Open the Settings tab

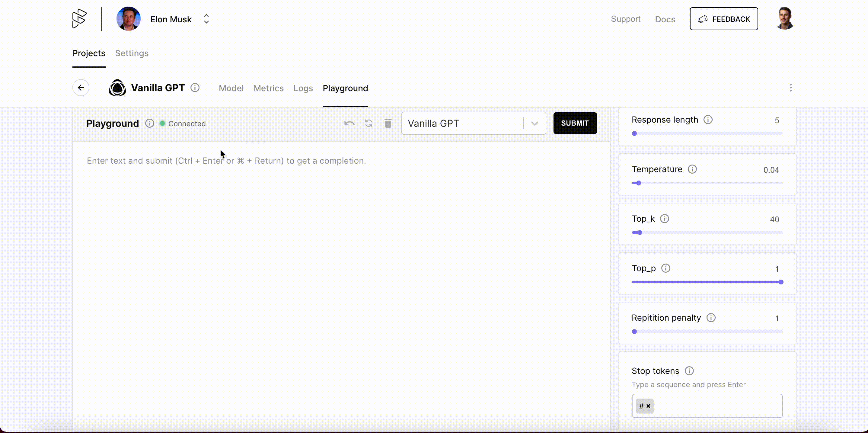132,53
